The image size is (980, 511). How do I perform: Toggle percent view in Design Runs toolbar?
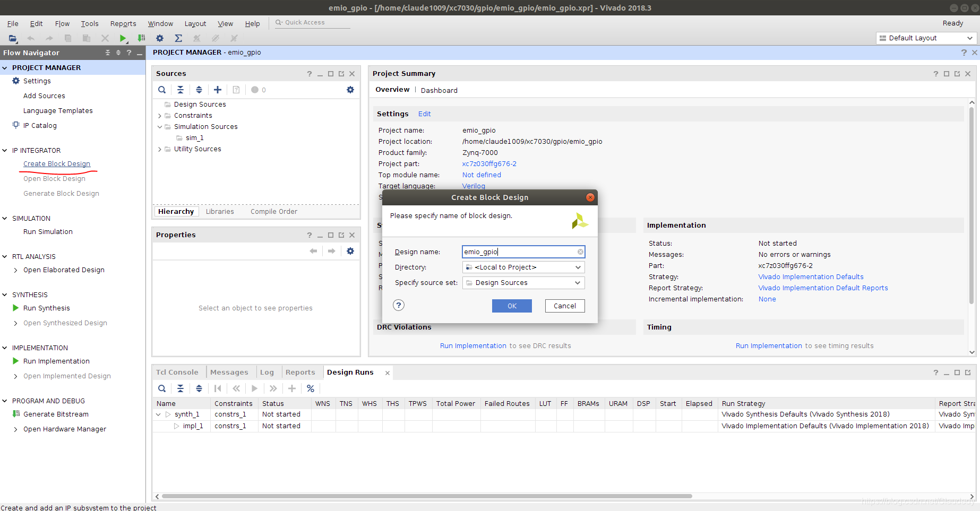tap(311, 388)
